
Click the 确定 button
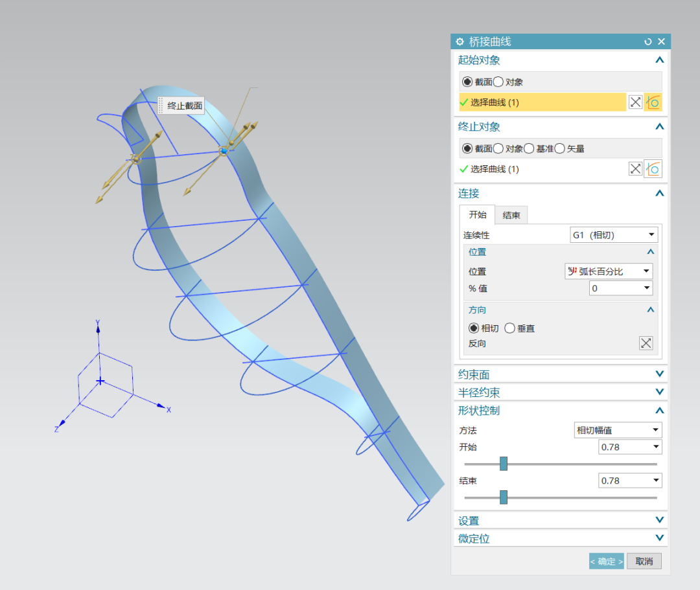point(606,562)
